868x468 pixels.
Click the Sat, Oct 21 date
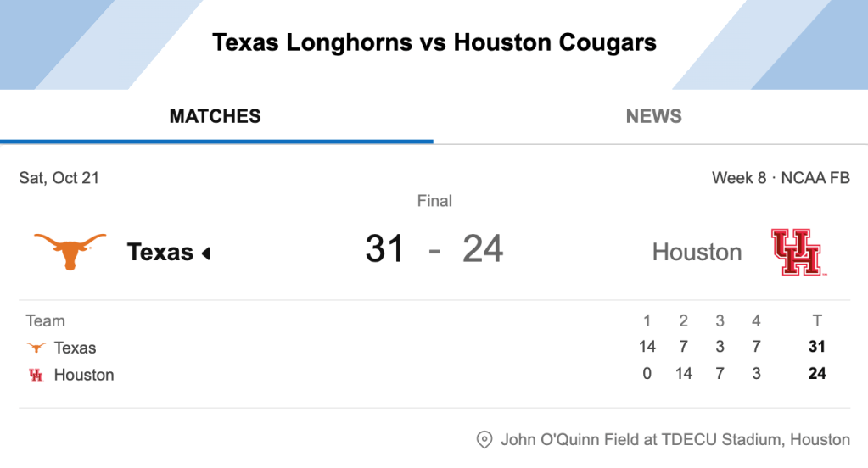[59, 178]
